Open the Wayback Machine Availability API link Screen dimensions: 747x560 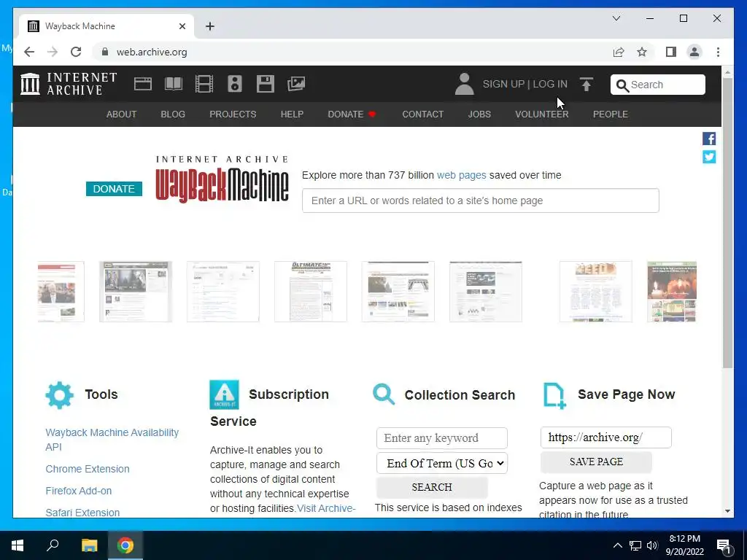click(x=112, y=440)
